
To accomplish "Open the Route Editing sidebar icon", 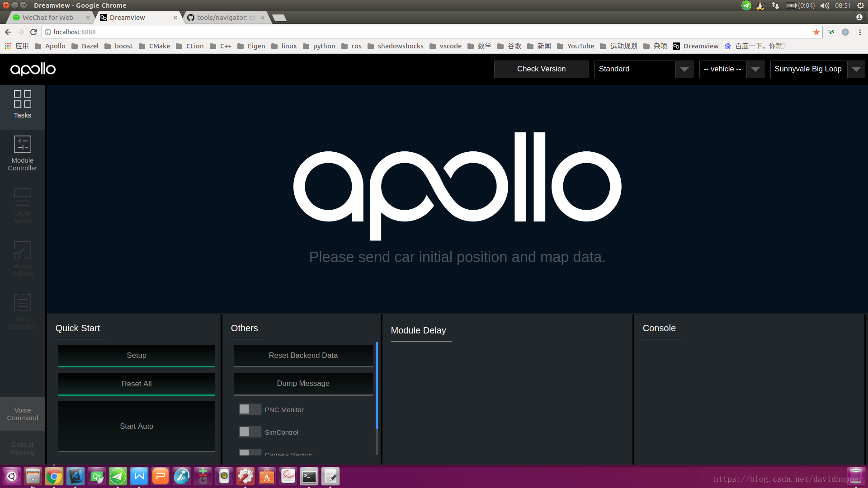I will (x=23, y=259).
